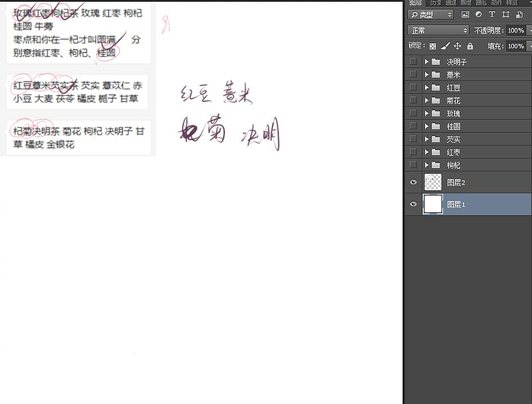The width and height of the screenshot is (532, 404).
Task: Switch to the 历史 panel tab
Action: coord(436,3)
